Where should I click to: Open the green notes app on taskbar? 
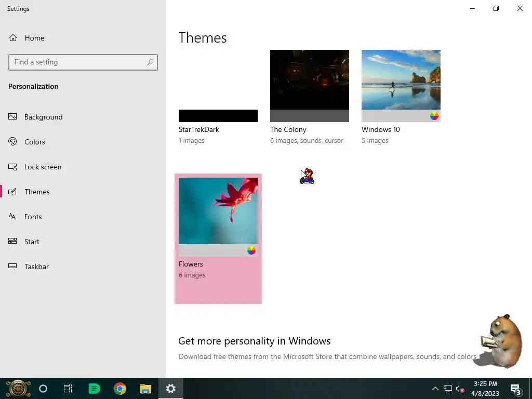point(94,389)
